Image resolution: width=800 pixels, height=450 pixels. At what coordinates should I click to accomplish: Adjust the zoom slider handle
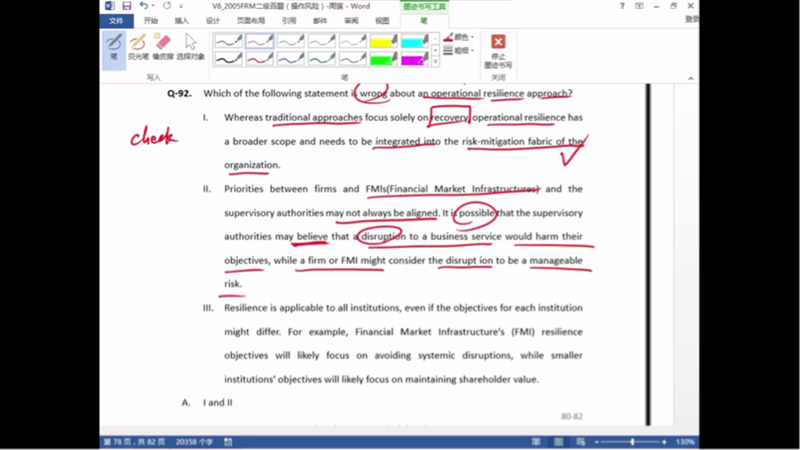click(632, 442)
